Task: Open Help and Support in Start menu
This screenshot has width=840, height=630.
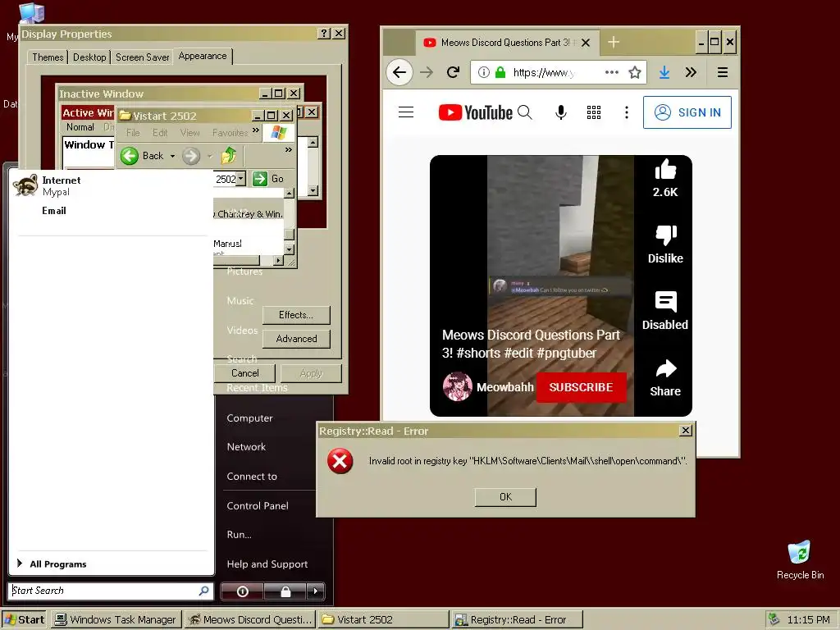Action: 267,564
